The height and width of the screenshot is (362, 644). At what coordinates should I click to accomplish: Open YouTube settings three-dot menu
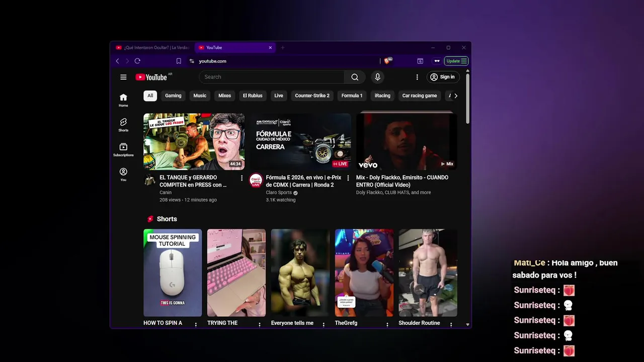point(417,77)
